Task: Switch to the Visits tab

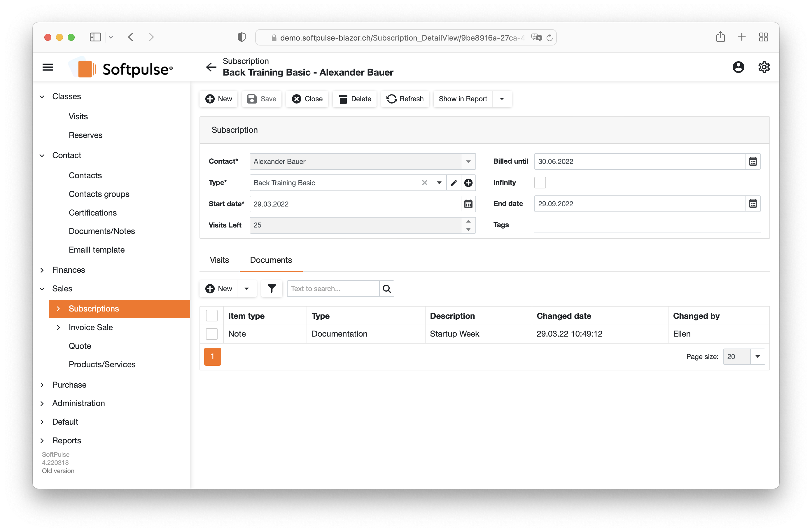Action: [x=219, y=260]
